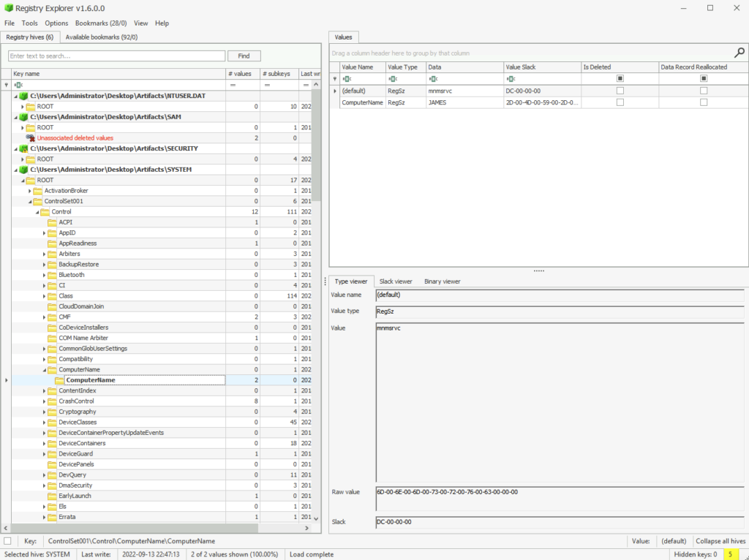Click the ACPI folder icon
This screenshot has height=560, width=749.
coord(52,222)
